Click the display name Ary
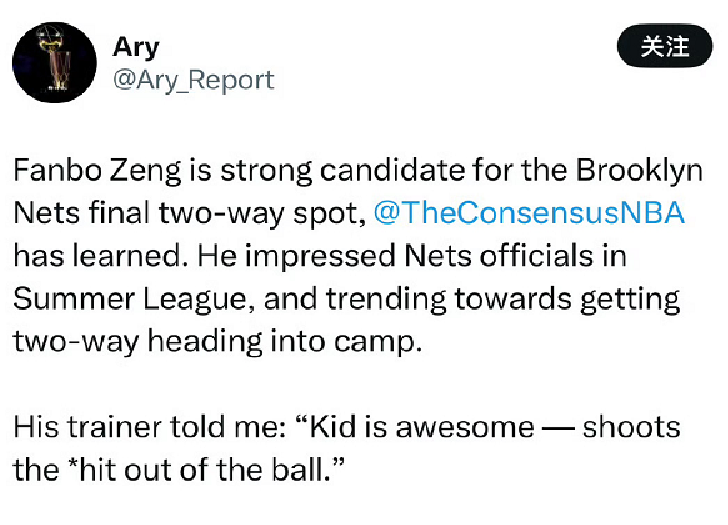This screenshot has height=525, width=728. click(x=136, y=47)
